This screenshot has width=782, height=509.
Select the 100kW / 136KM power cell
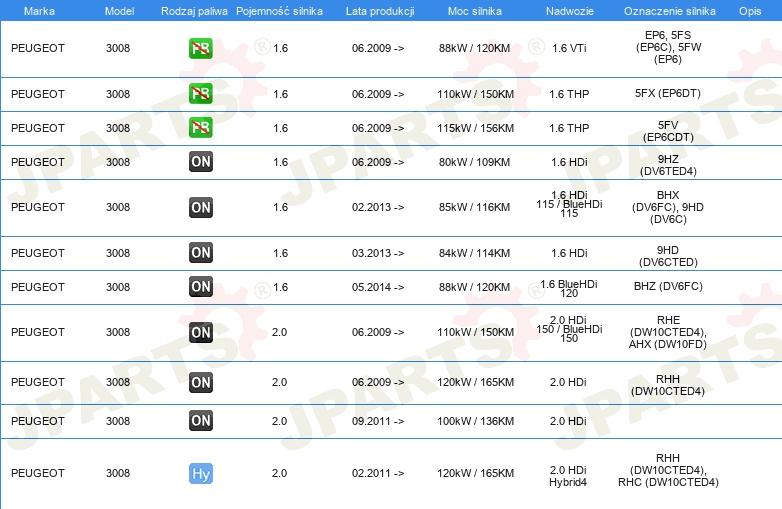[475, 421]
